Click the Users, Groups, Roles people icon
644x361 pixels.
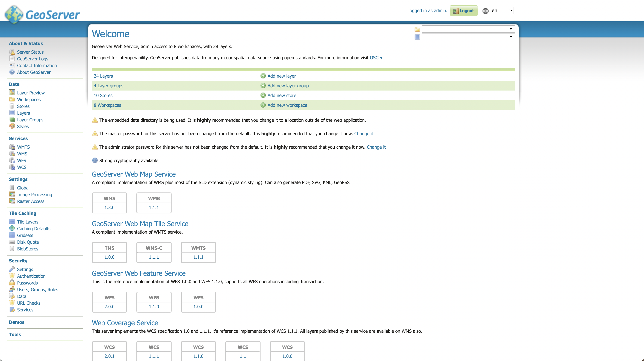click(12, 289)
